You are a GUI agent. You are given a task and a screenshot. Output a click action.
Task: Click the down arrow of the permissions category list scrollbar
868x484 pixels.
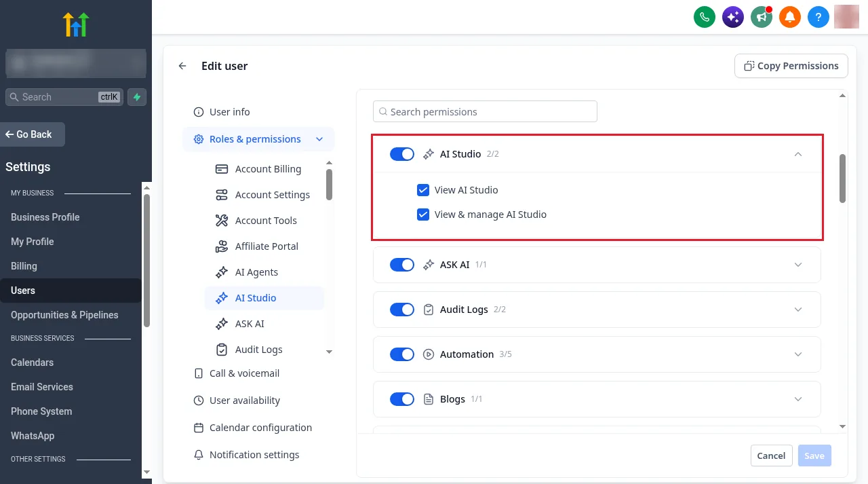click(330, 352)
